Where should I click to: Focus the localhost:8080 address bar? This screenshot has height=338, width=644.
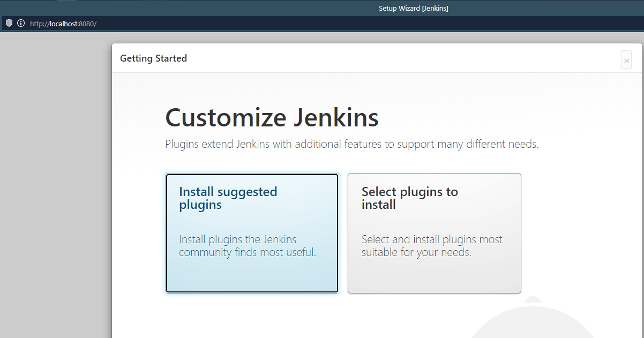(x=321, y=24)
